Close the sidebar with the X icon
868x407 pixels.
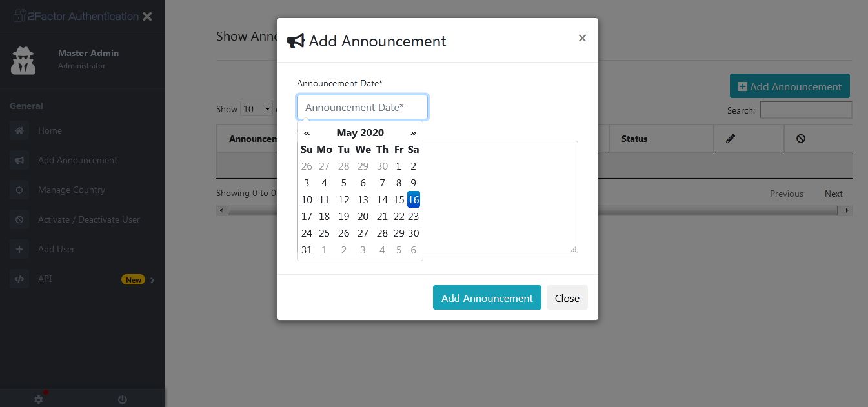tap(147, 17)
